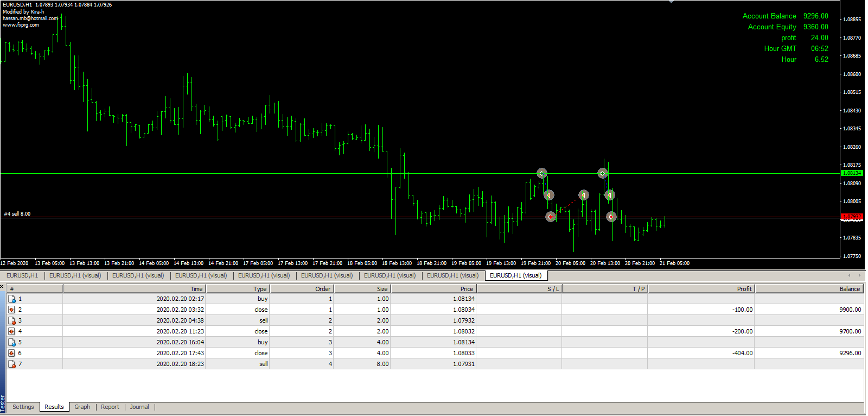Open the Graph tab in Tester
Viewport: 868px width, 416px height.
click(82, 407)
